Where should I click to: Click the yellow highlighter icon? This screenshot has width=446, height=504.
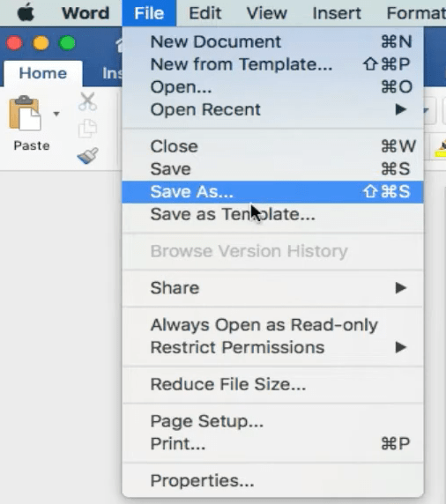click(441, 149)
